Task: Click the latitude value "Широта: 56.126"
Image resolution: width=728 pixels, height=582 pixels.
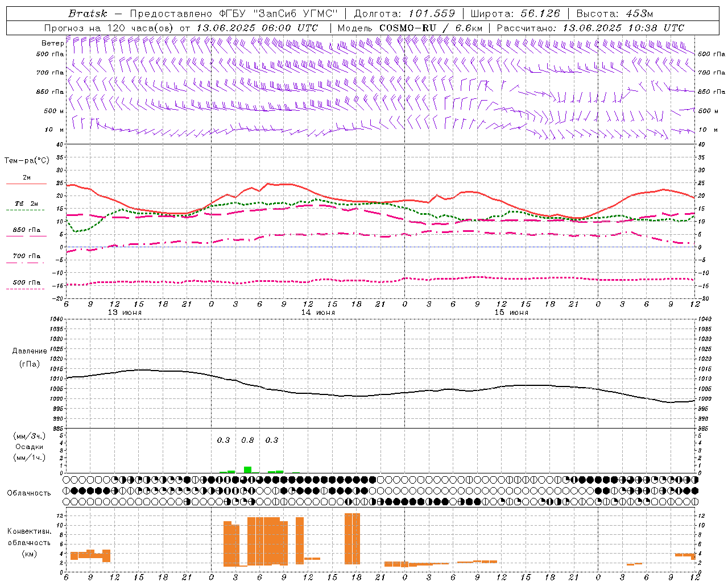Action: (515, 14)
